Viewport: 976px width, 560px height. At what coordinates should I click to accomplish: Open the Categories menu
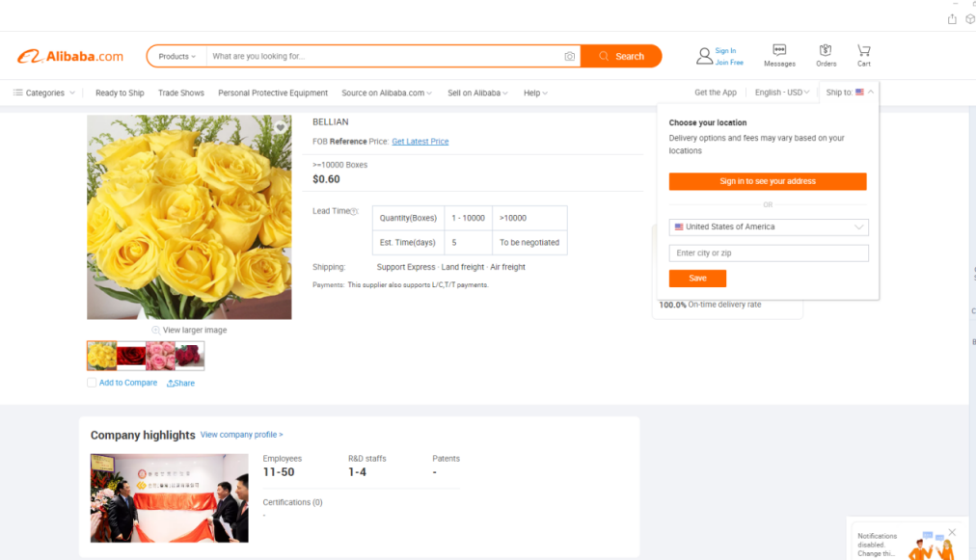pos(44,93)
